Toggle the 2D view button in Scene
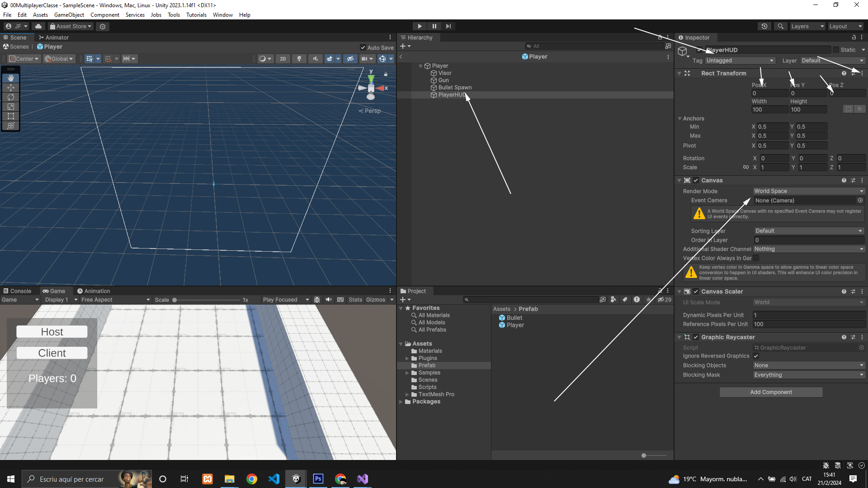 [283, 59]
